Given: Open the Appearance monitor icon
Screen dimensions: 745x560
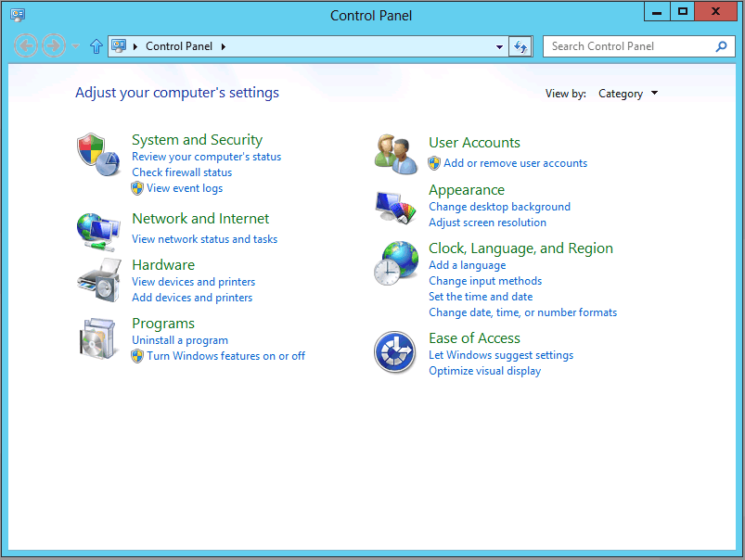Looking at the screenshot, I should click(396, 205).
